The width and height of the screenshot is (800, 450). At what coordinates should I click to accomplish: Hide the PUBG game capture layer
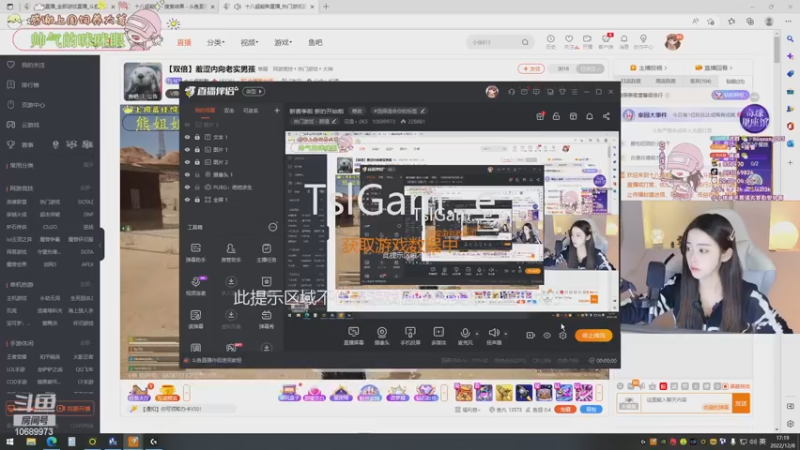tap(187, 187)
